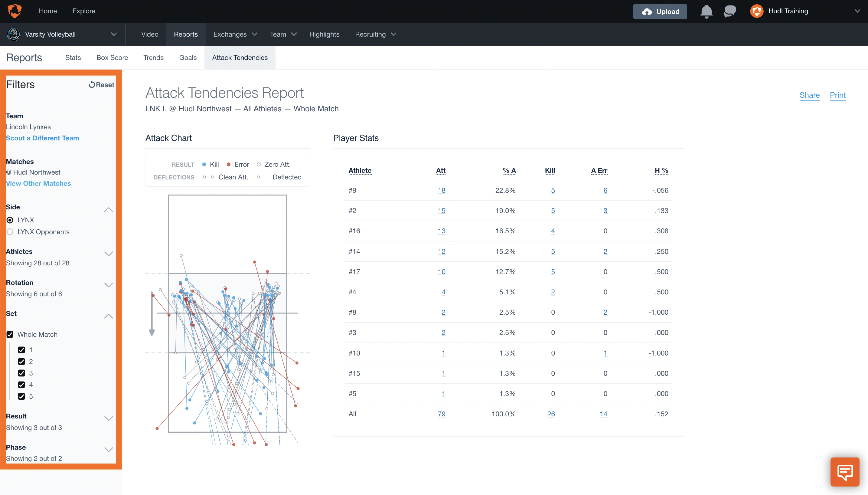Expand the Result filter section
Screen dimensions: 868x495
[108, 418]
